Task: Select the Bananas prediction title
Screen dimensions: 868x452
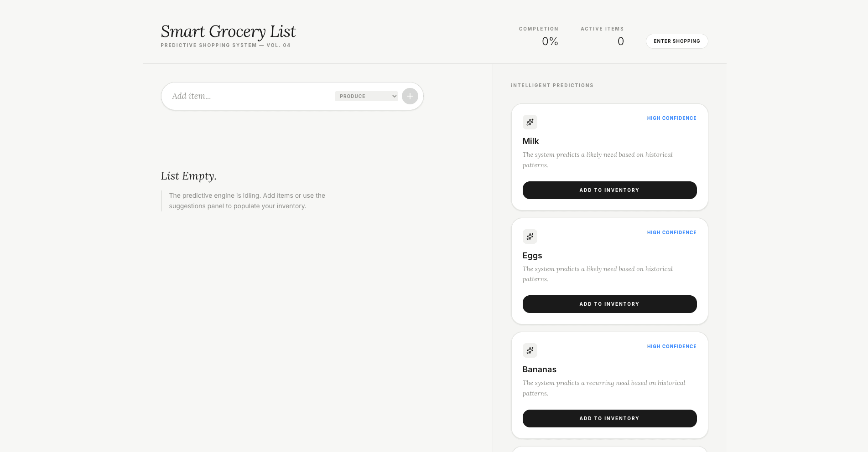Action: click(x=539, y=370)
